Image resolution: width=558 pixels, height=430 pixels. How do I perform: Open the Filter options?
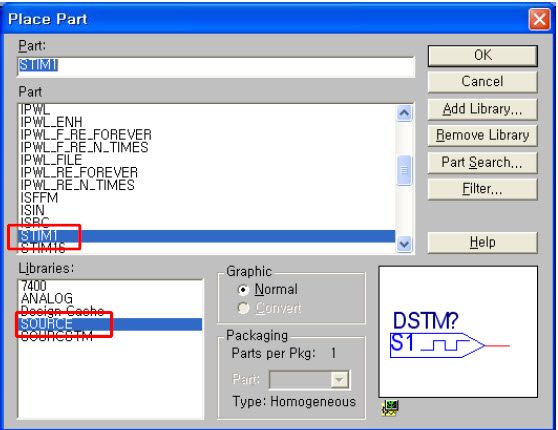(483, 189)
